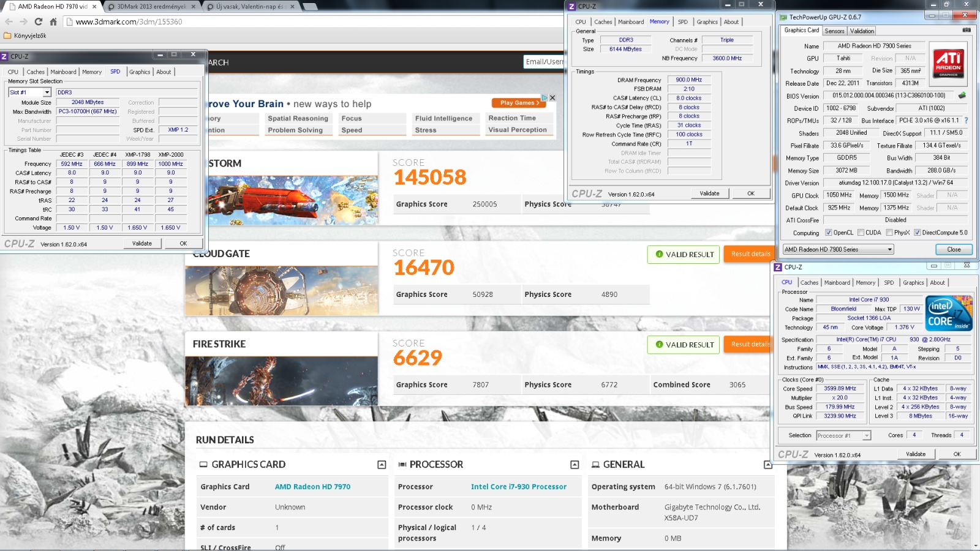The height and width of the screenshot is (551, 980).
Task: Dismiss the Play Games ad with X
Action: pos(552,97)
